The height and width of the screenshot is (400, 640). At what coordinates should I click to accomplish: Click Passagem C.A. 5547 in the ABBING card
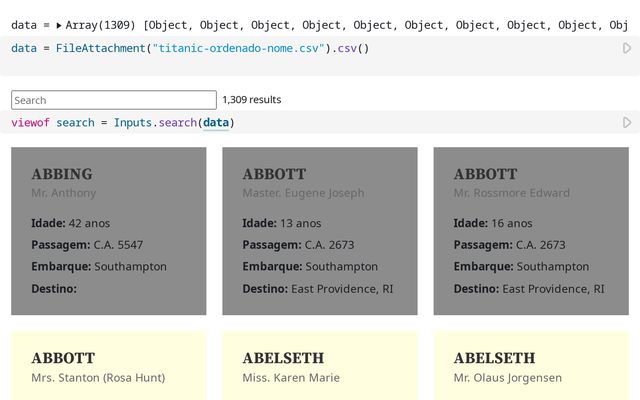[87, 245]
